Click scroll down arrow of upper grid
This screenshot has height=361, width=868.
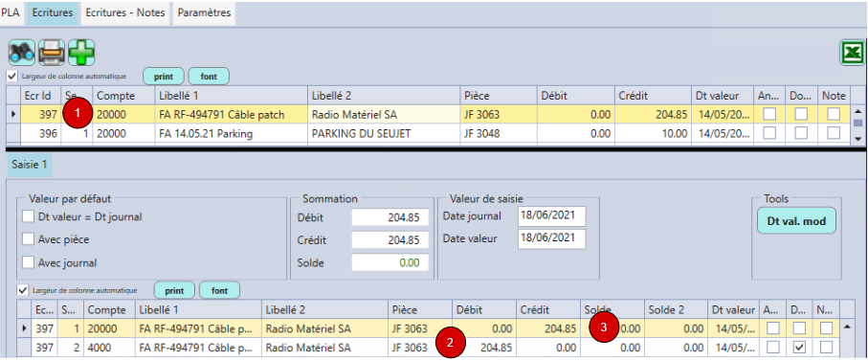click(858, 138)
